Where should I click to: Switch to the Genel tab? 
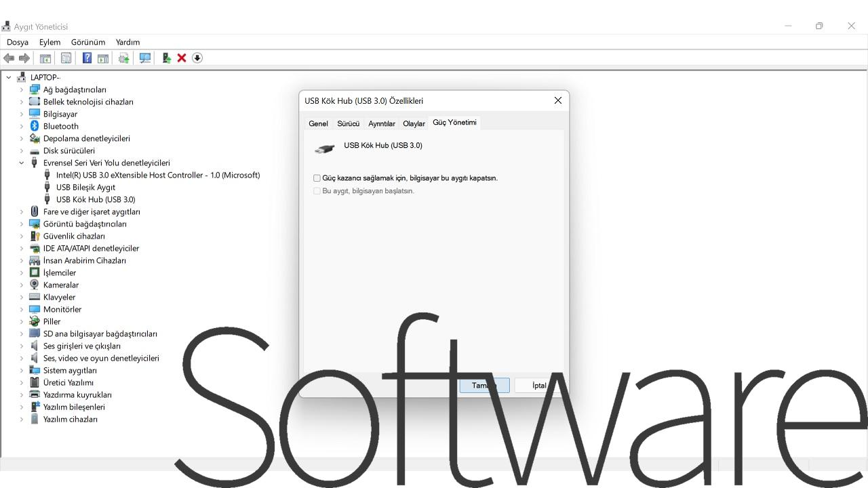[318, 123]
